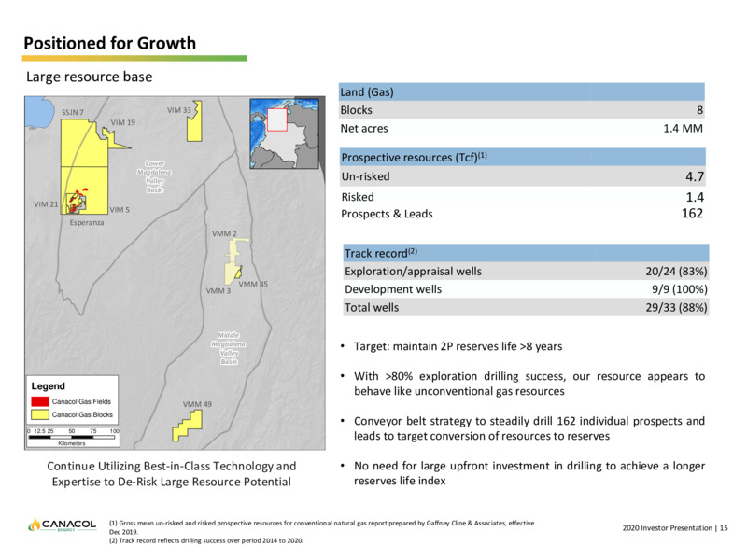Image resolution: width=747 pixels, height=560 pixels.
Task: Select the 'Land (Gas)' table header
Action: (x=367, y=91)
